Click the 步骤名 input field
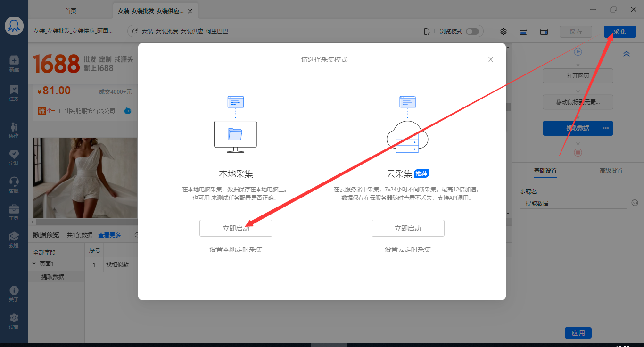The image size is (644, 347). point(573,203)
